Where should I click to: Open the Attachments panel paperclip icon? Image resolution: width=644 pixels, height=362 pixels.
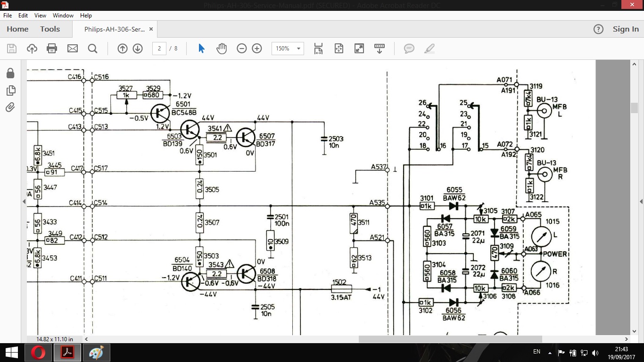tap(10, 107)
